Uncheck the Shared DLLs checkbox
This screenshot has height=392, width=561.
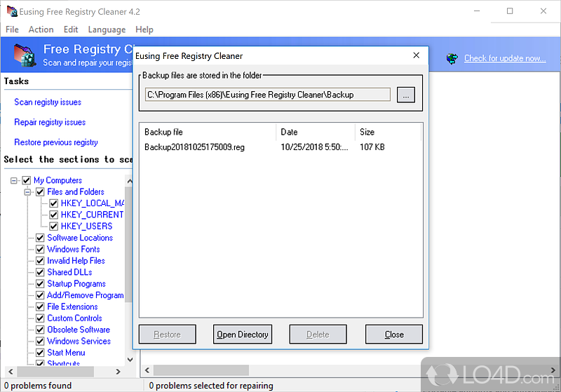pyautogui.click(x=40, y=272)
